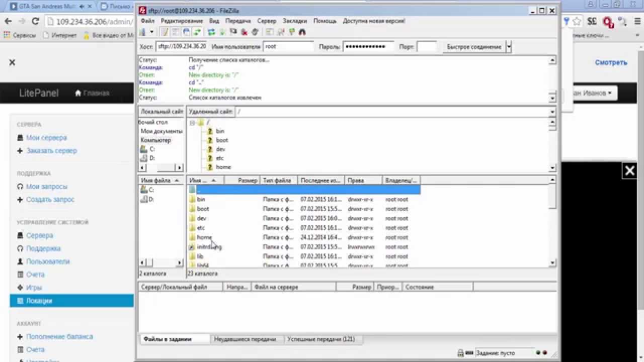Viewport: 644px width, 362px height.
Task: Open the Вид menu
Action: point(214,21)
